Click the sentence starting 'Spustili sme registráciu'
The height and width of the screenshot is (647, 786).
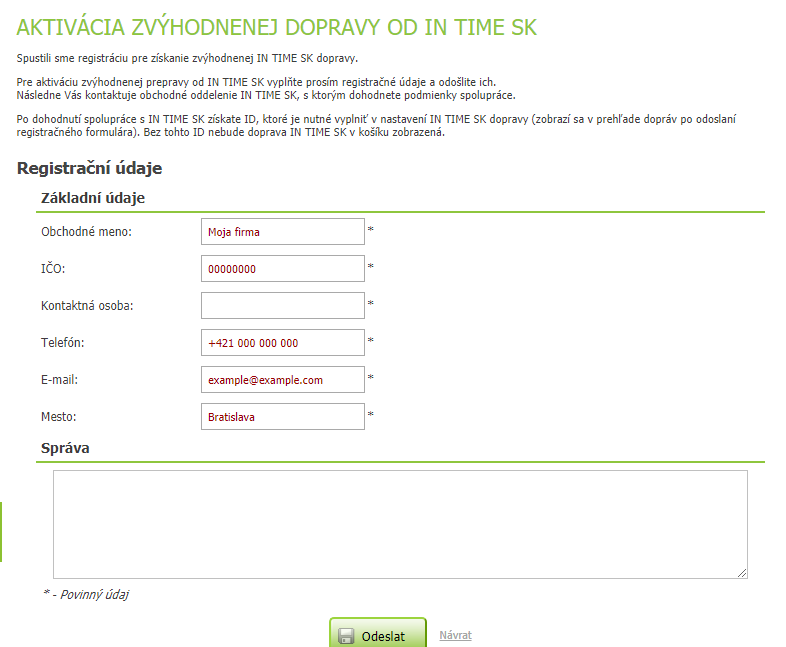[x=187, y=58]
